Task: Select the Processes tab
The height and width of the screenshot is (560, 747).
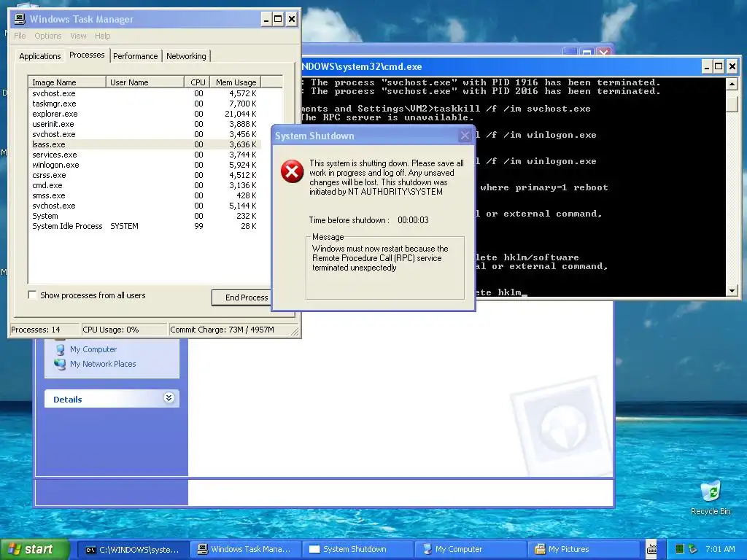Action: pyautogui.click(x=87, y=55)
